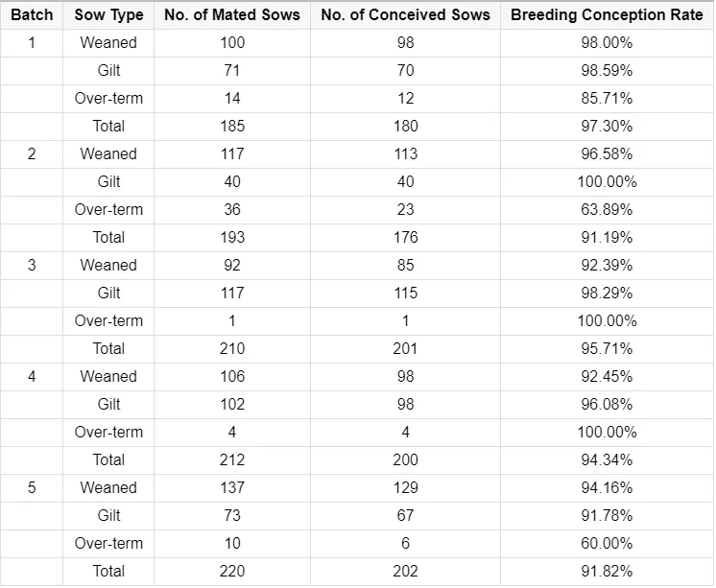Click the 91.82% total rate cell

pyautogui.click(x=607, y=572)
